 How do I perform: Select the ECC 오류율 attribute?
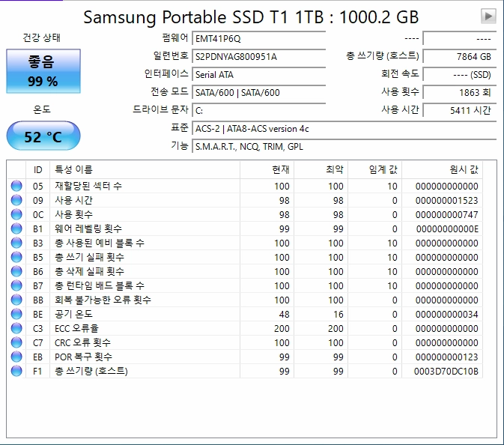[x=77, y=328]
